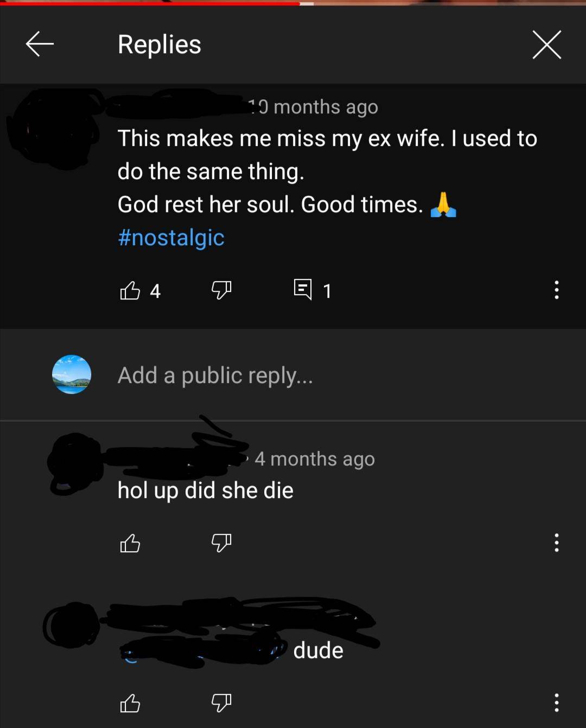Open more options for the top comment
586x728 pixels.
tap(556, 290)
